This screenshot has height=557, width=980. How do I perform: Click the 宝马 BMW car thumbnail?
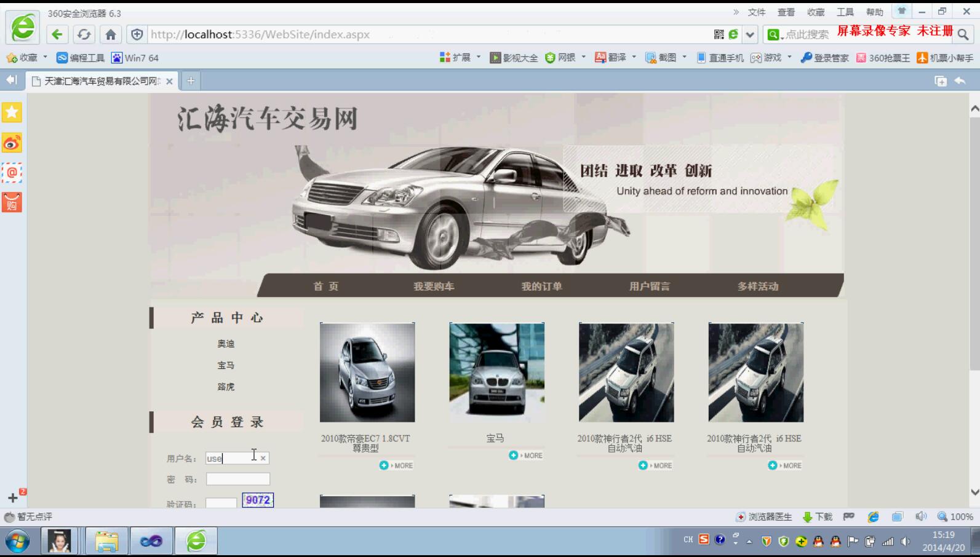click(x=496, y=373)
